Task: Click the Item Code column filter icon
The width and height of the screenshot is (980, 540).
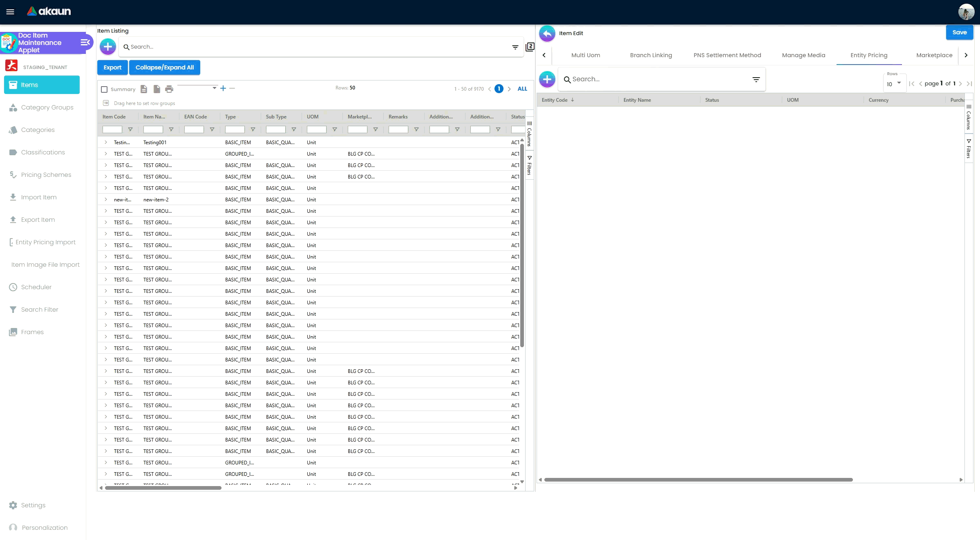Action: (x=130, y=129)
